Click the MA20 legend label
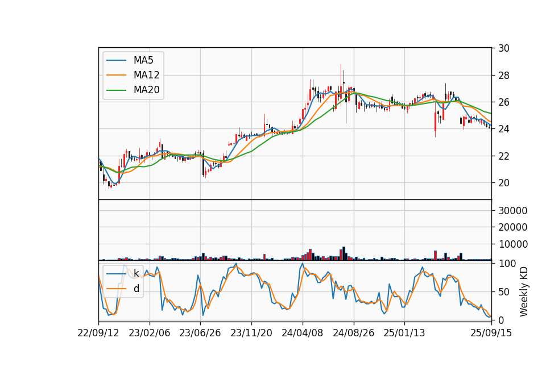 point(146,90)
